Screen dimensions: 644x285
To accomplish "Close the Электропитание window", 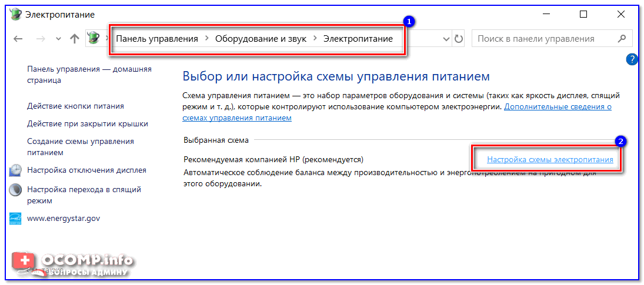I will coord(621,14).
